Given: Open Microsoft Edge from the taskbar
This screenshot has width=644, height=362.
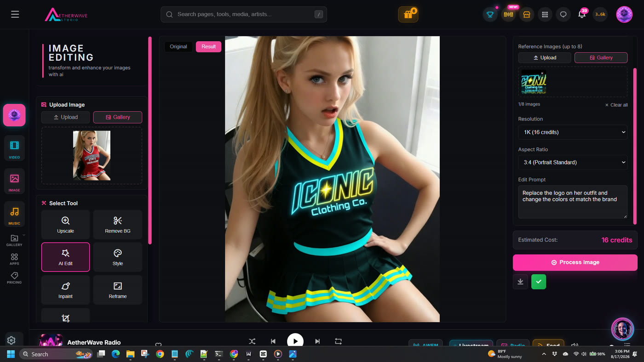Looking at the screenshot, I should click(x=115, y=354).
